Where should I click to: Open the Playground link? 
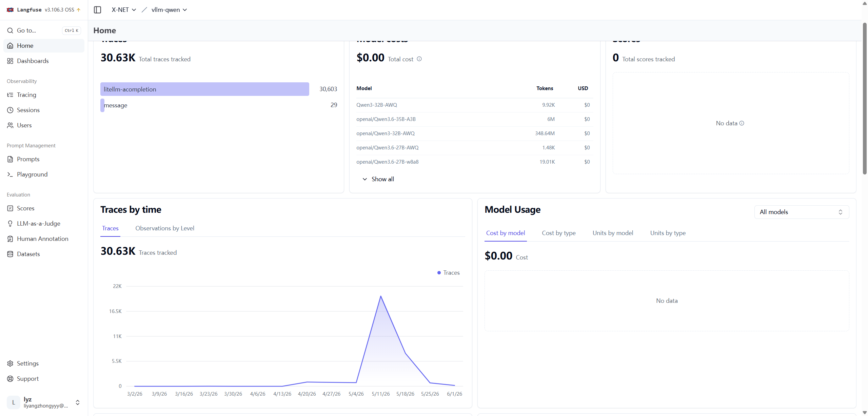point(32,174)
